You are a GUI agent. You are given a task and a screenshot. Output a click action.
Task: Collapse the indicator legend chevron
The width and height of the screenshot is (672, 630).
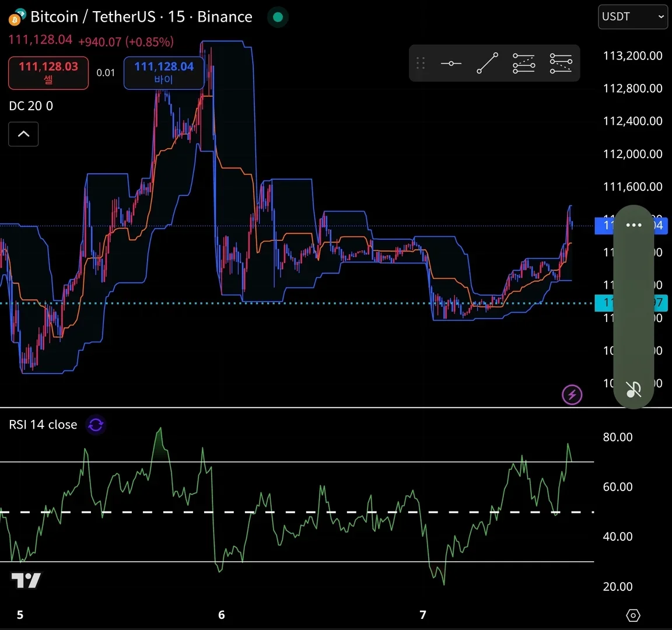pyautogui.click(x=23, y=134)
